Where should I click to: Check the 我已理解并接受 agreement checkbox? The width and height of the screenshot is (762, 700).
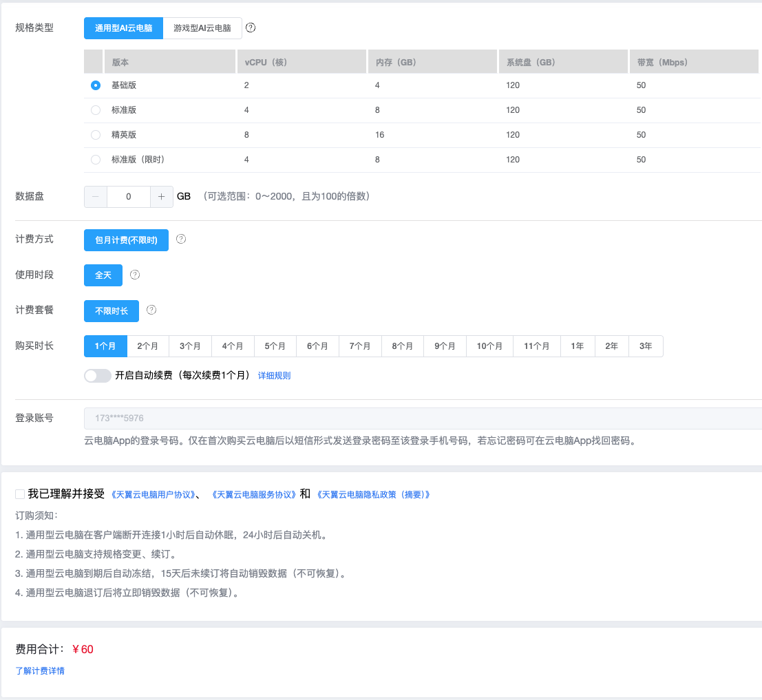(20, 494)
